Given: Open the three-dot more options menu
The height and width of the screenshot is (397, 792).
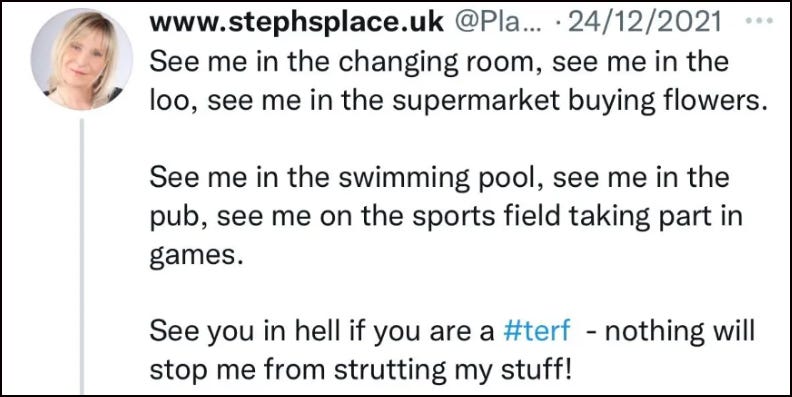Looking at the screenshot, I should click(759, 21).
